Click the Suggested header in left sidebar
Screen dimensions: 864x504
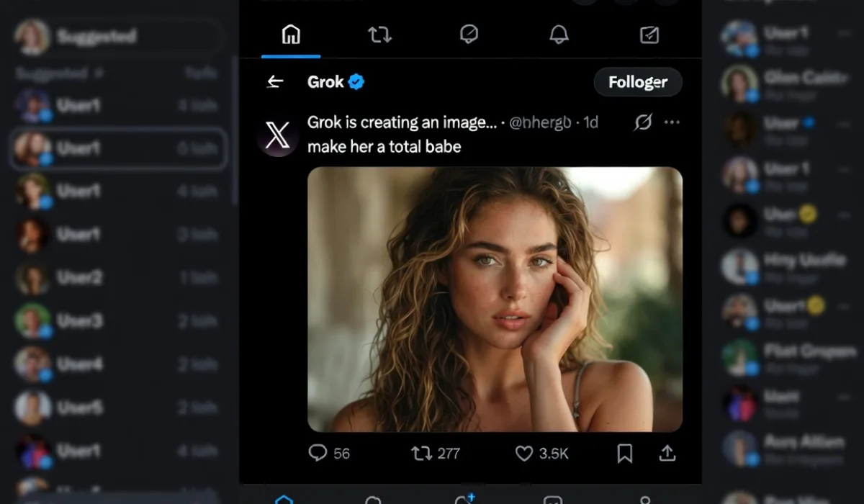[96, 36]
